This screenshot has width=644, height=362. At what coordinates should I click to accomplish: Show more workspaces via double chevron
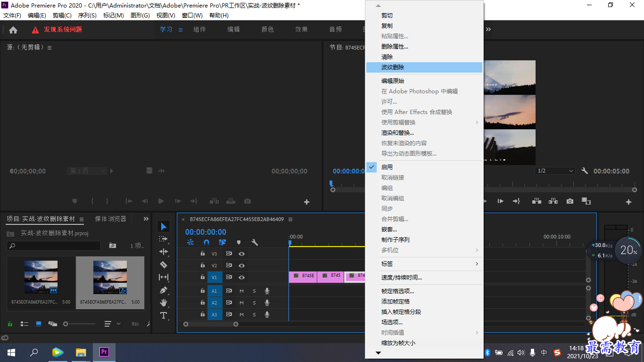tap(488, 29)
